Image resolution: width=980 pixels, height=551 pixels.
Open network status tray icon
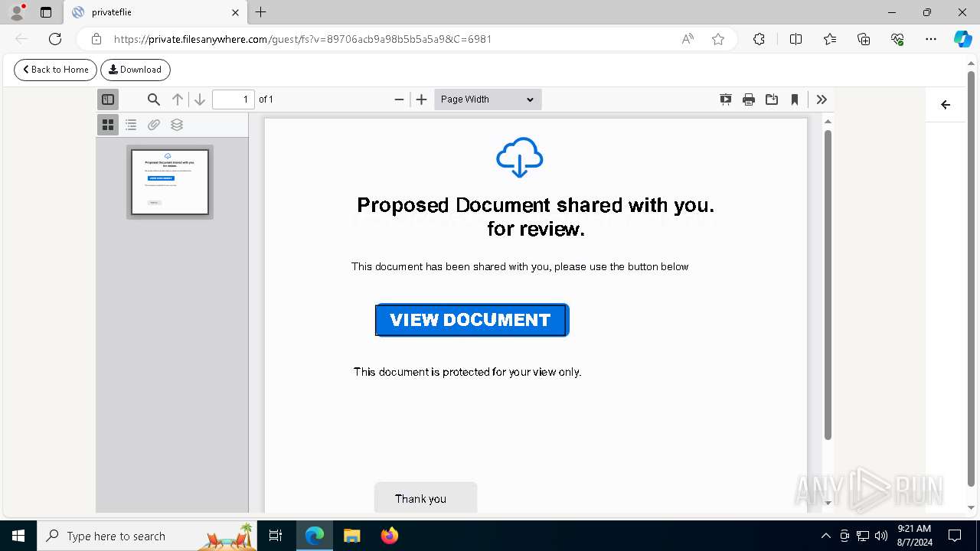tap(863, 536)
